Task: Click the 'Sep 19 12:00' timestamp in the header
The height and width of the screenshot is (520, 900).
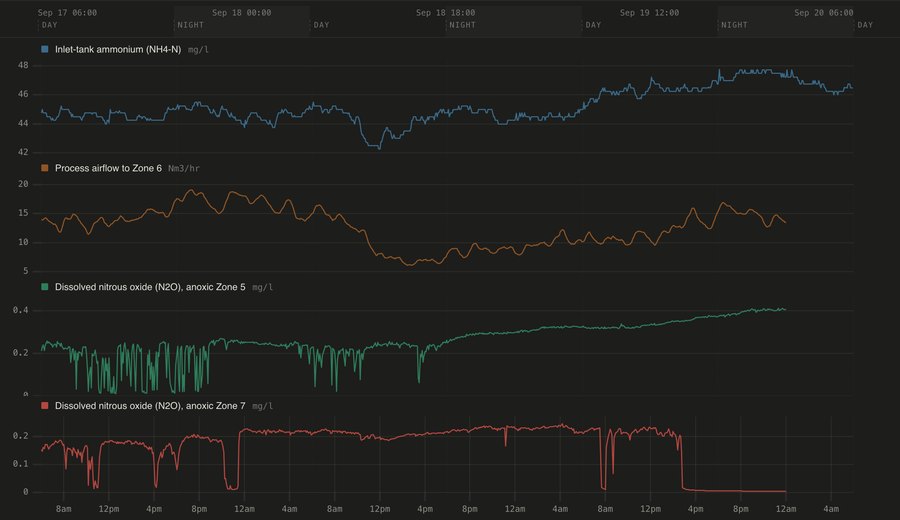Action: (x=649, y=13)
